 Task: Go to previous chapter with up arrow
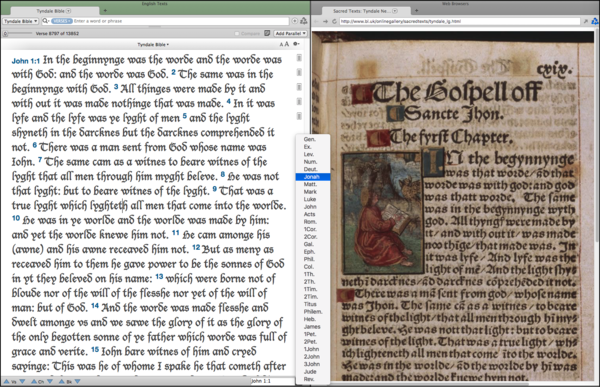coord(34,381)
